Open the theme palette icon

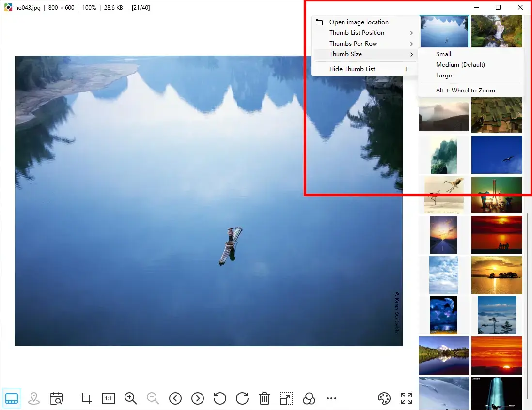point(384,398)
